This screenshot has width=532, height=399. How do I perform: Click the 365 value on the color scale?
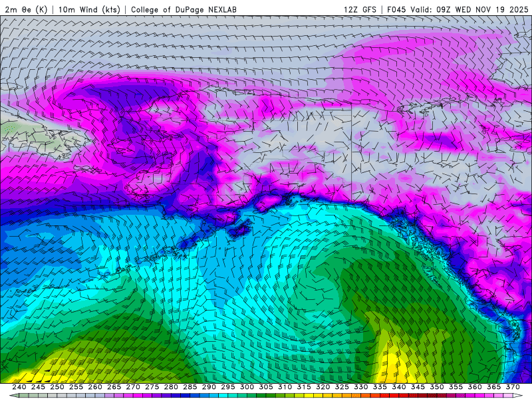494,387
